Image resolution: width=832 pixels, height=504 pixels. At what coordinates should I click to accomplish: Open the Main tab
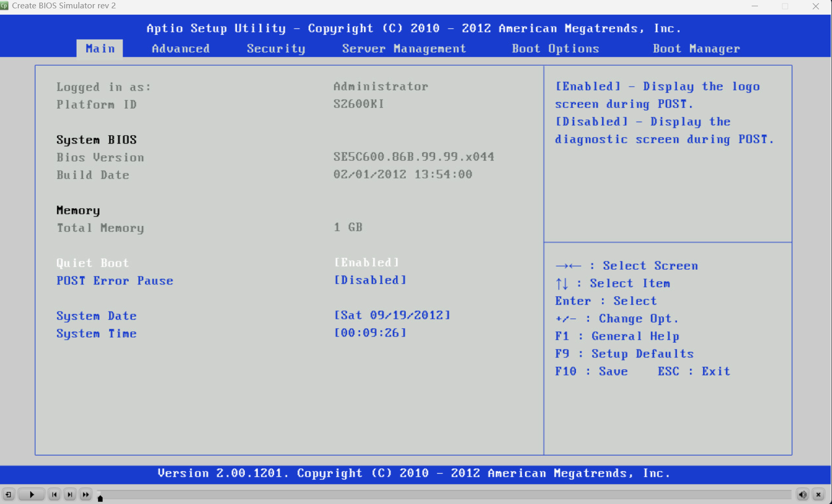coord(100,49)
